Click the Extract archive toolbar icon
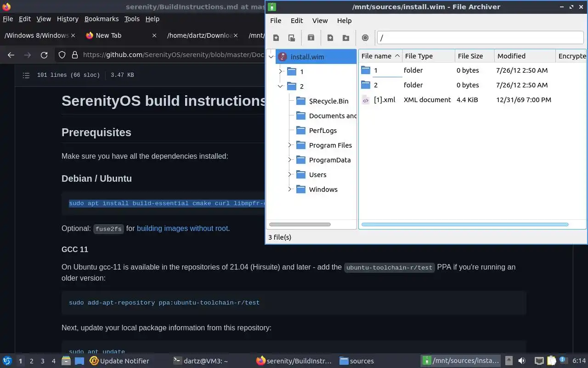The height and width of the screenshot is (368, 588). (311, 38)
